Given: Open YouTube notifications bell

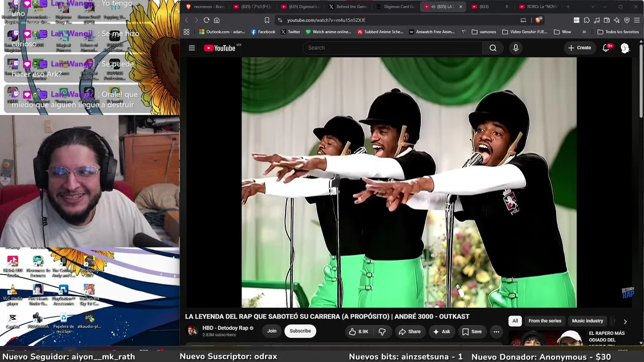Looking at the screenshot, I should coord(606,48).
